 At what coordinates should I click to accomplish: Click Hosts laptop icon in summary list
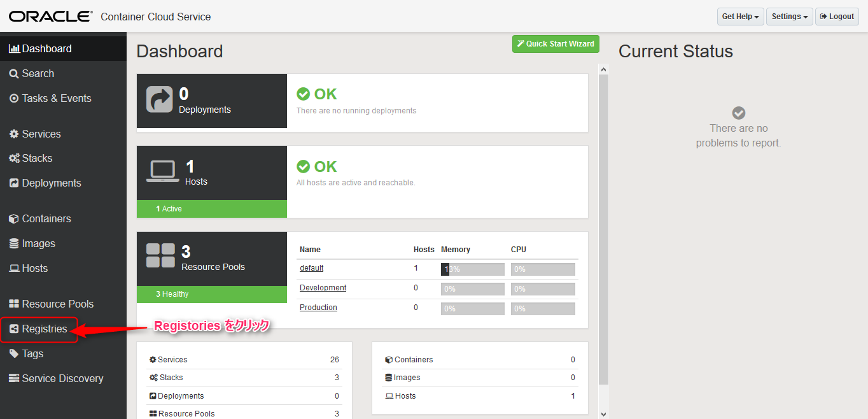389,396
